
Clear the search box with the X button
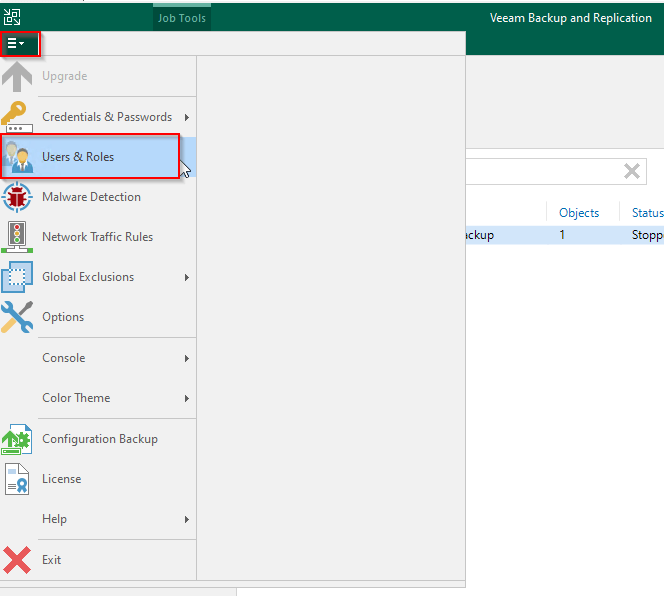point(632,171)
